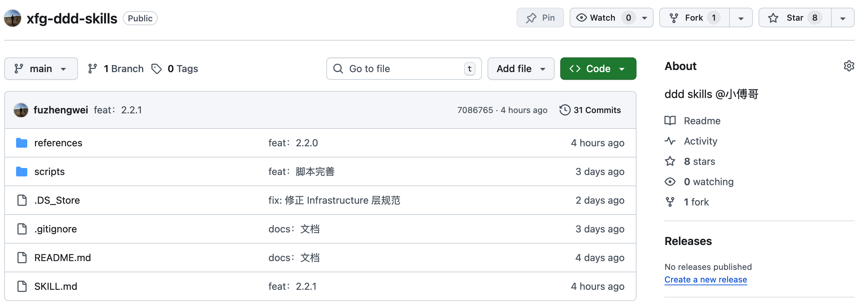Open the README.md file

tap(63, 258)
